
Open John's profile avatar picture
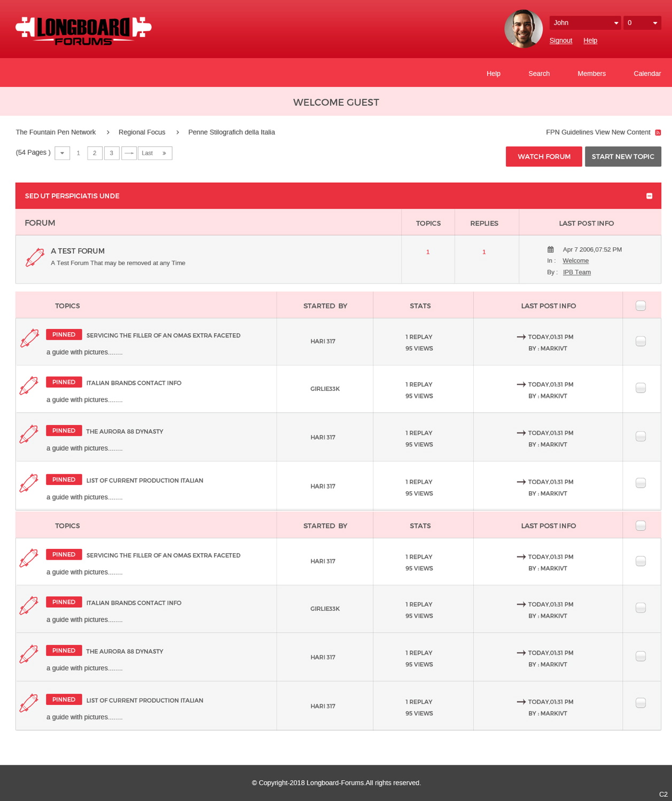click(x=523, y=29)
